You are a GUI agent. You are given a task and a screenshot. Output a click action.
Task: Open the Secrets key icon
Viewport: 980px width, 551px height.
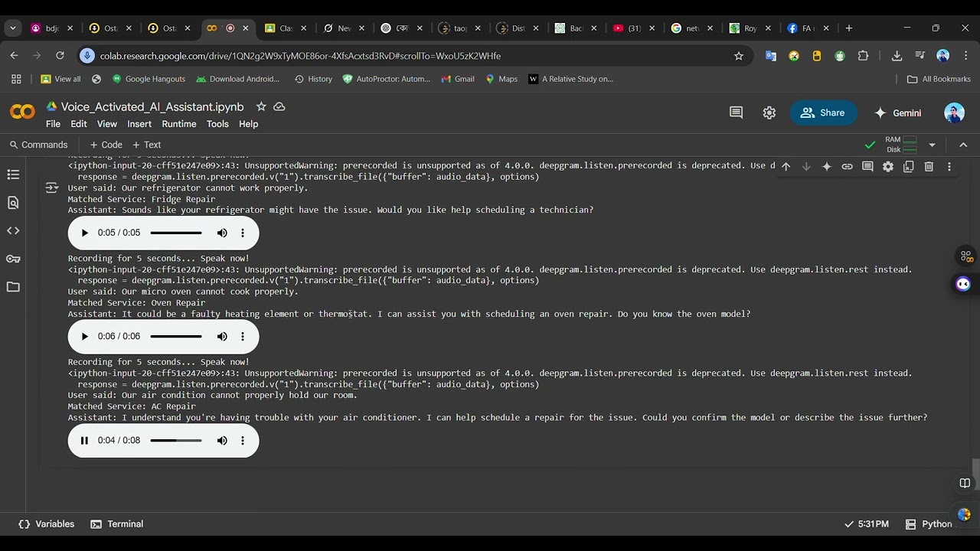click(13, 259)
